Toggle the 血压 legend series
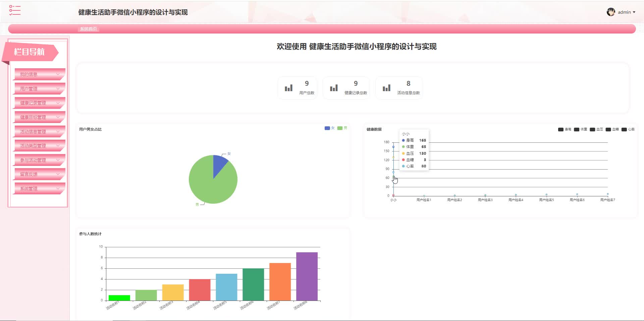The width and height of the screenshot is (644, 321). click(596, 129)
